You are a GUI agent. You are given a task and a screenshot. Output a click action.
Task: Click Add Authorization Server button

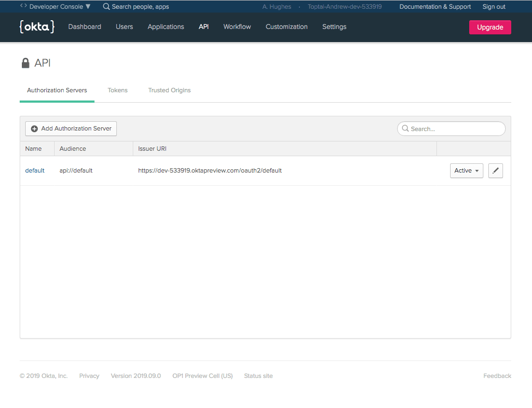point(71,128)
